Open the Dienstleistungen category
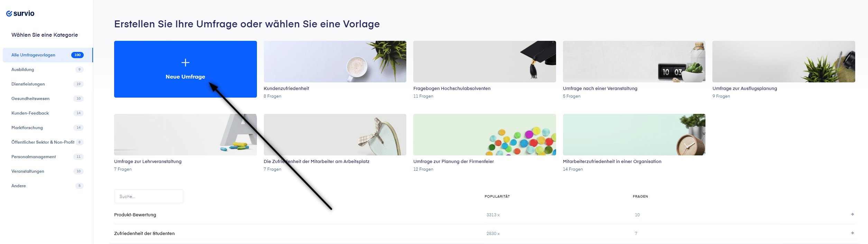Screen dimensions: 868x244 coord(48,84)
